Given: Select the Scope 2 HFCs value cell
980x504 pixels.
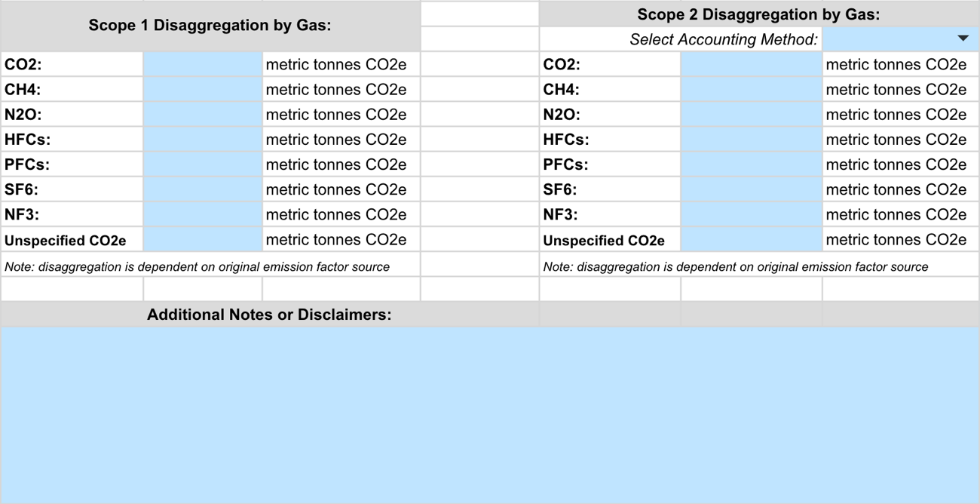Looking at the screenshot, I should pos(752,139).
